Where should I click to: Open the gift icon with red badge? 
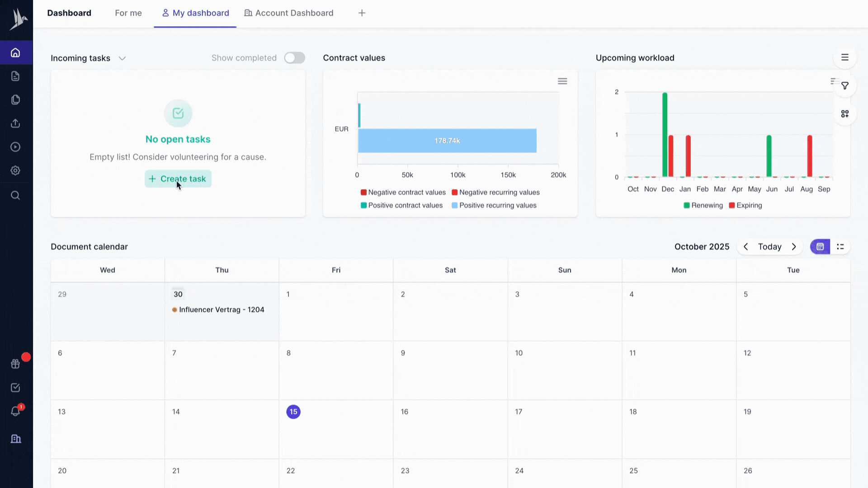[15, 364]
